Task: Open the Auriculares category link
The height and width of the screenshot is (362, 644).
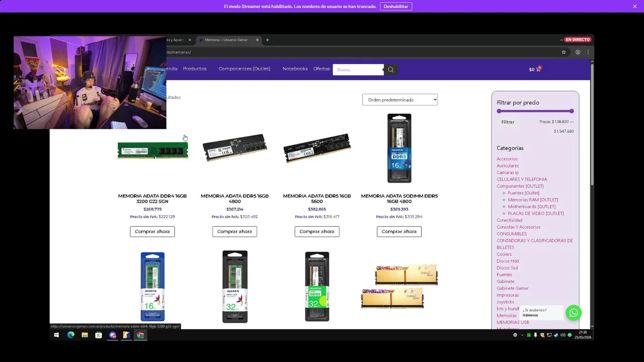Action: (x=508, y=166)
